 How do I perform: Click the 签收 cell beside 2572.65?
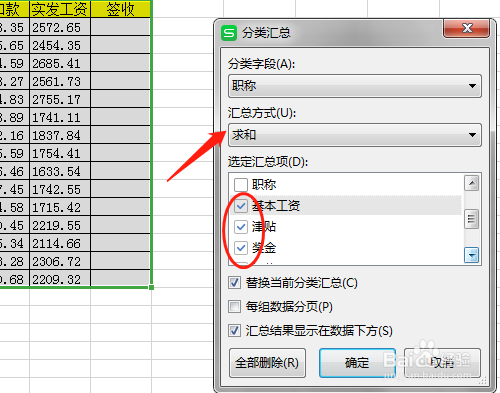[120, 27]
